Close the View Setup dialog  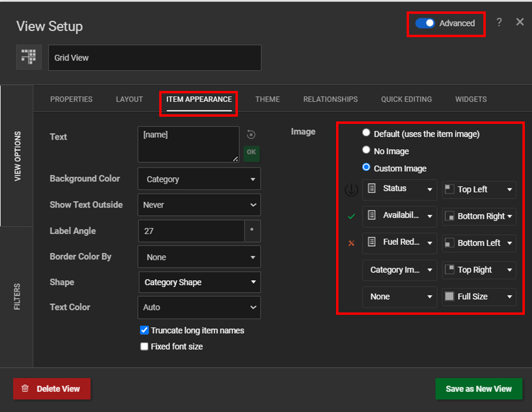coord(520,22)
